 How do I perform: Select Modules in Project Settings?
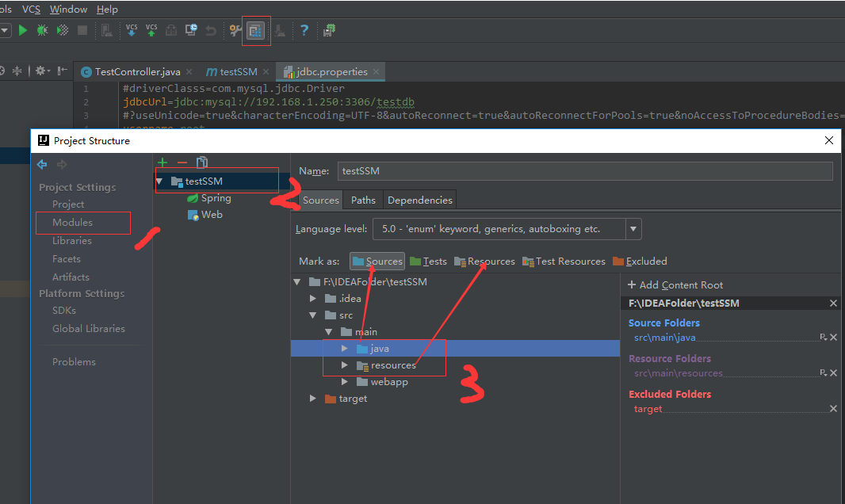pyautogui.click(x=72, y=223)
